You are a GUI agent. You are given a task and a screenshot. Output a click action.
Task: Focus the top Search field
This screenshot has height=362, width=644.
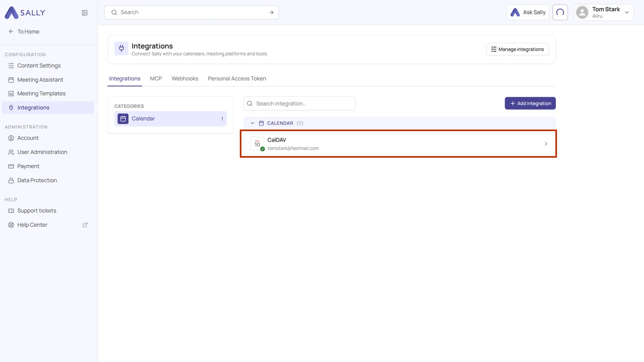(x=192, y=12)
